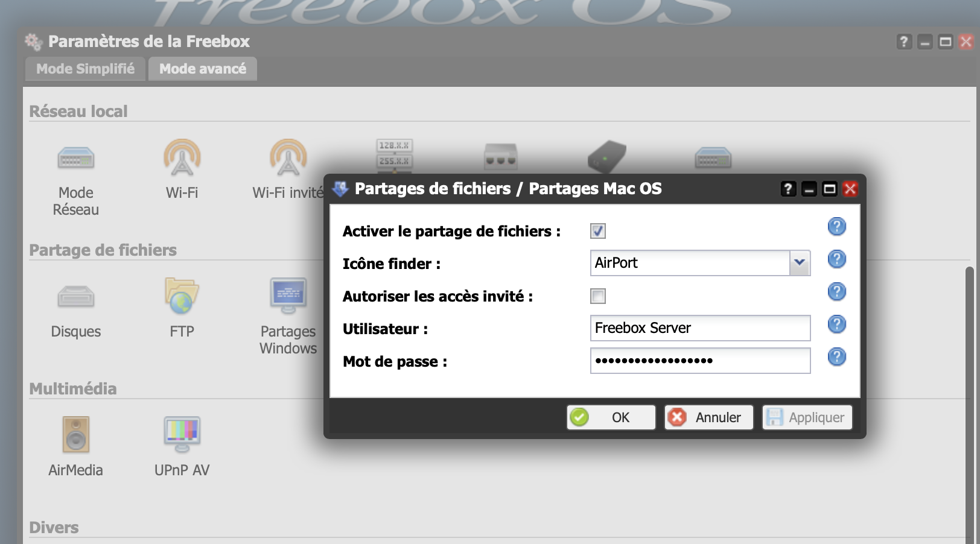Viewport: 980px width, 544px height.
Task: Expand the Icône finder dropdown arrow
Action: pyautogui.click(x=800, y=263)
